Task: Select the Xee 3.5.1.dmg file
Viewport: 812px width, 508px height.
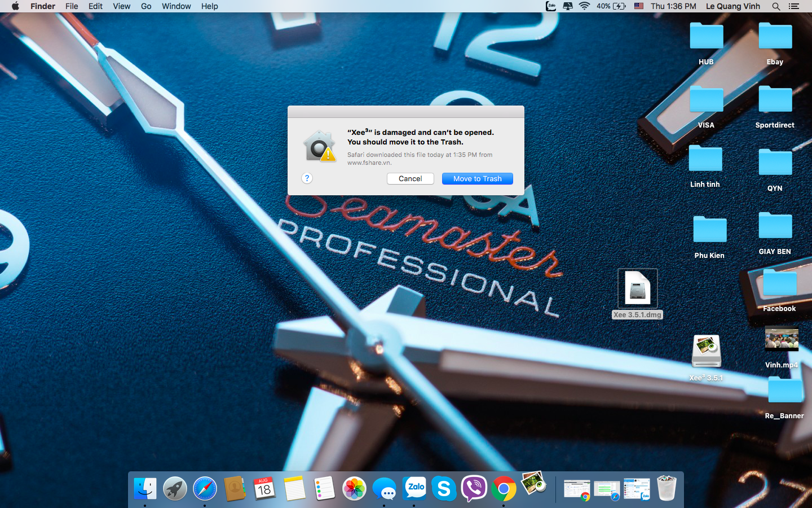Action: (x=637, y=288)
